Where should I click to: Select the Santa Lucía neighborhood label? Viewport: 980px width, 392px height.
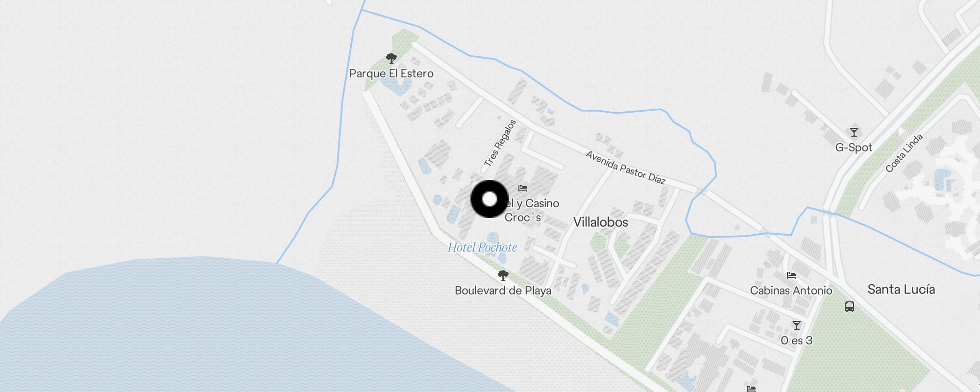click(x=901, y=290)
